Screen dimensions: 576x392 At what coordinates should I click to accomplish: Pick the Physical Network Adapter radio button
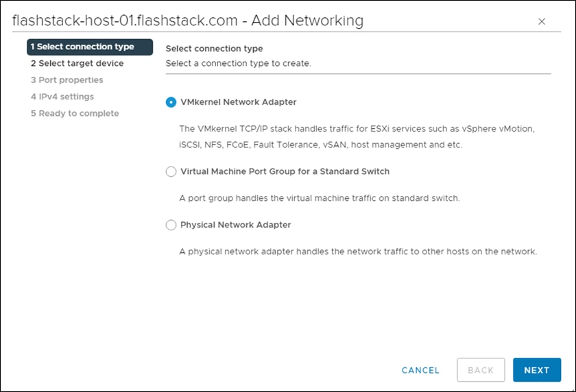[x=171, y=225]
